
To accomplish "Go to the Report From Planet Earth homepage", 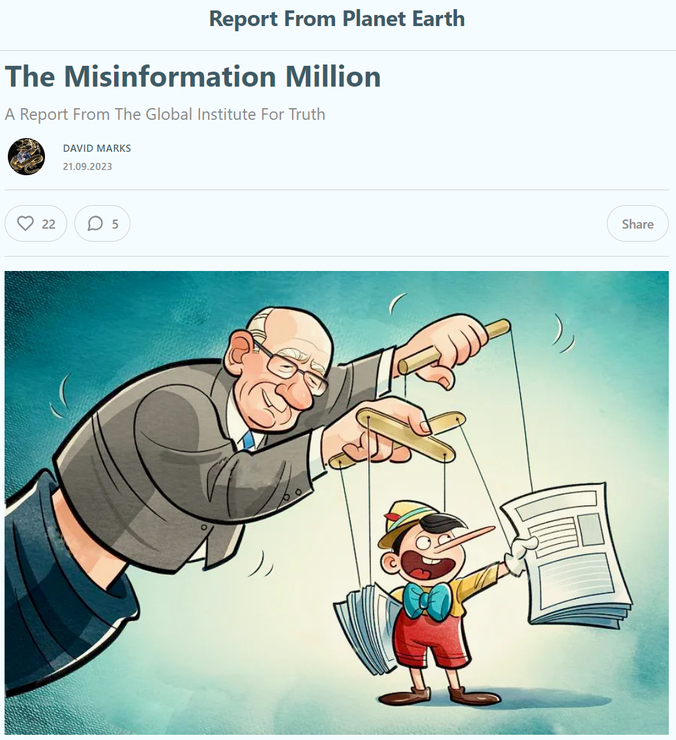I will (337, 19).
